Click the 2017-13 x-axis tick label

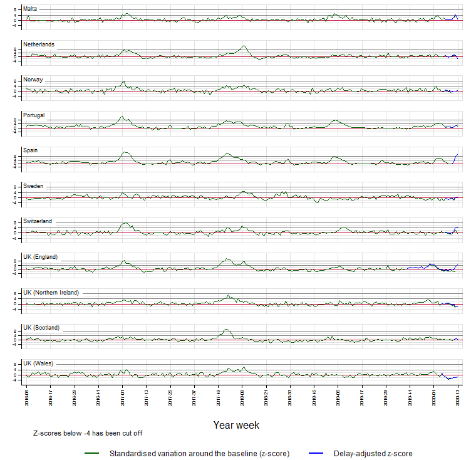(x=147, y=398)
